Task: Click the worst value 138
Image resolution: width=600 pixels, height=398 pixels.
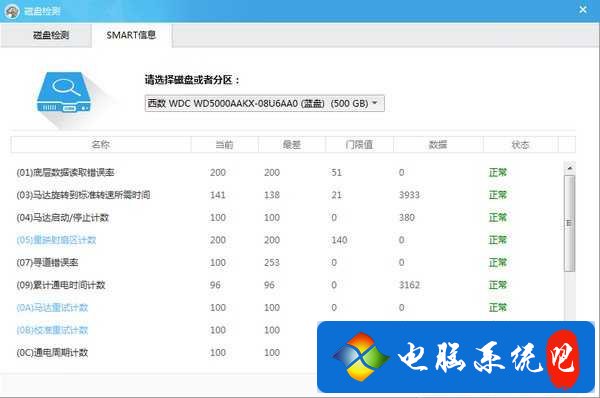Action: 272,195
